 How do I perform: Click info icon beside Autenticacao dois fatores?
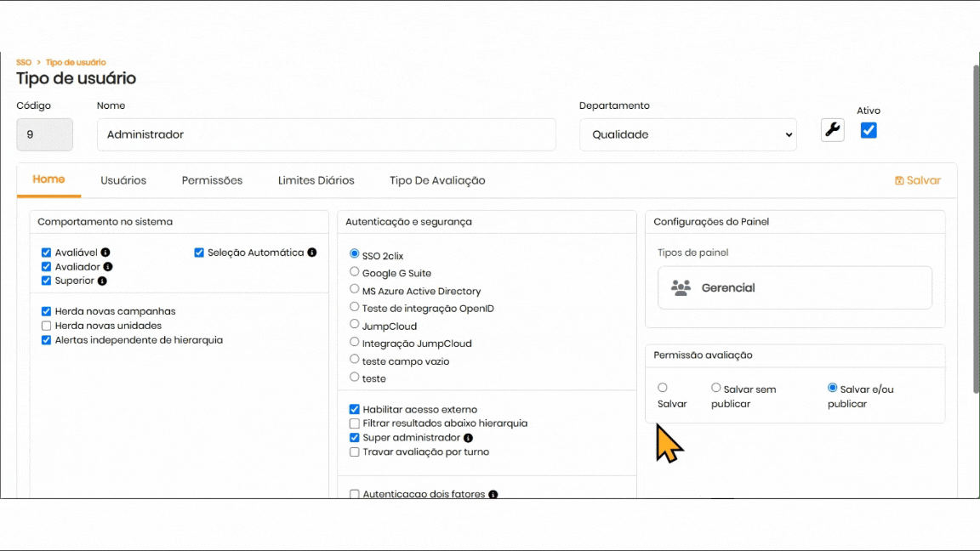[x=493, y=494]
